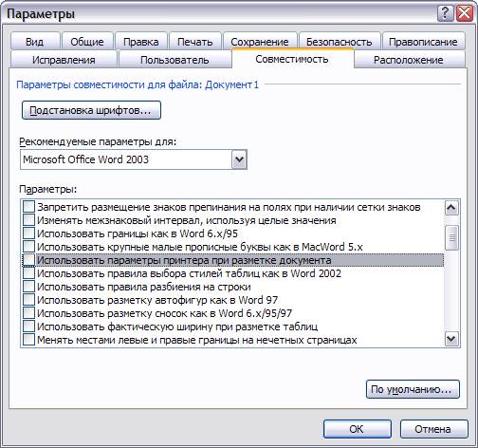Expand the Рекомендуемые параметры dropdown arrow
The height and width of the screenshot is (448, 478).
point(239,159)
